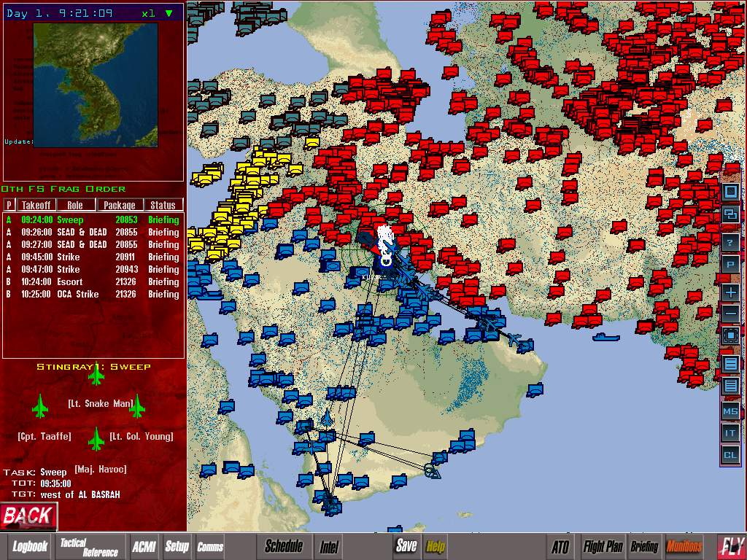Sort frag order by Status column
Image resolution: width=747 pixels, height=560 pixels.
tap(163, 205)
